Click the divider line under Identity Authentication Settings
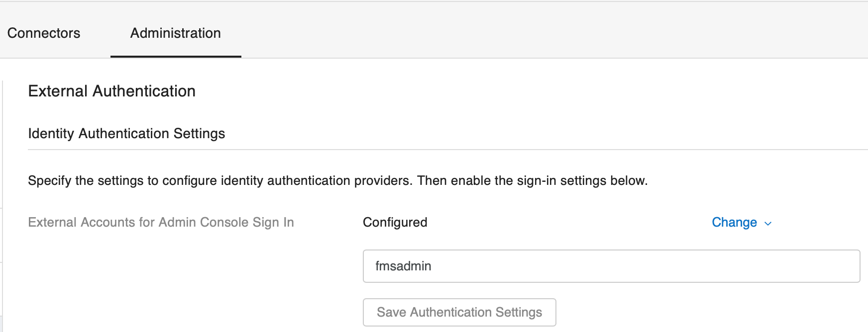Image resolution: width=868 pixels, height=332 pixels. pos(448,150)
